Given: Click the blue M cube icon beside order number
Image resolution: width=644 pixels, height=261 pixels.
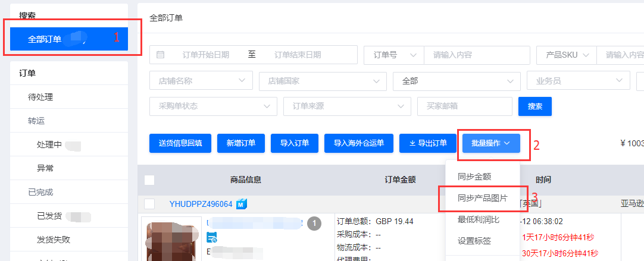Looking at the screenshot, I should tap(242, 204).
